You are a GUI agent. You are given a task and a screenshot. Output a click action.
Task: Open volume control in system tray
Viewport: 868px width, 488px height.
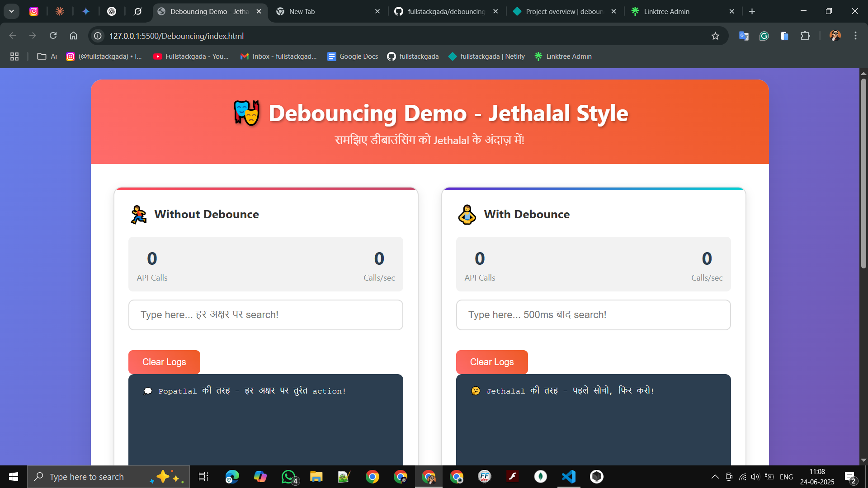(x=755, y=477)
